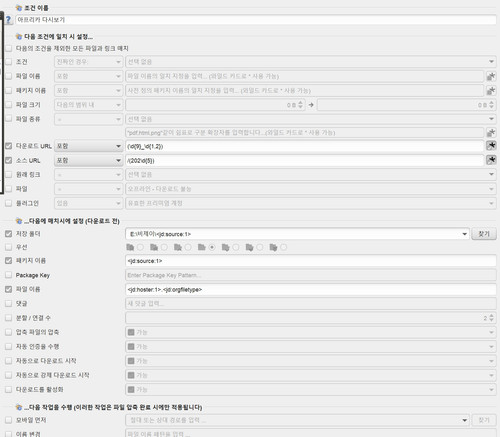Open the 유효한 프리미엄 계정 dropdown

pos(311,203)
